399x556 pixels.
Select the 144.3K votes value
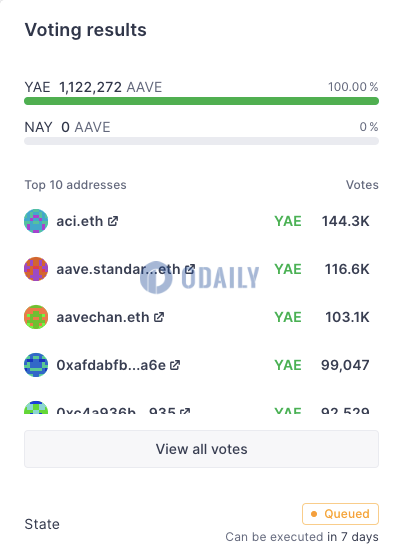coord(345,221)
